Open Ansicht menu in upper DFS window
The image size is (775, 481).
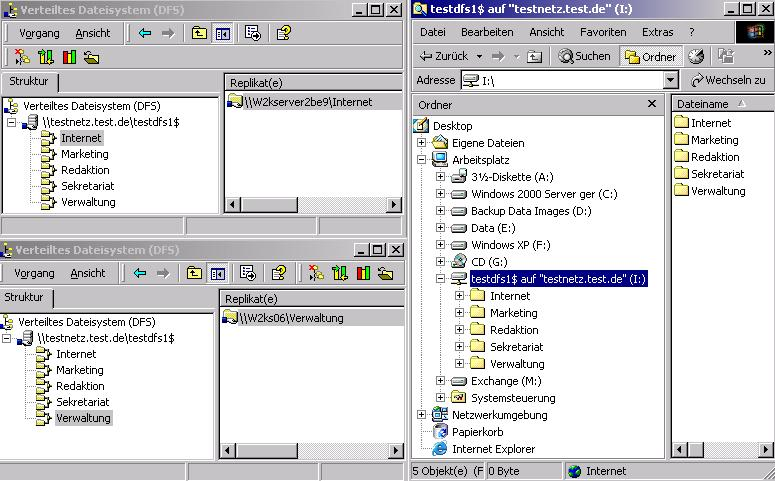[x=93, y=33]
